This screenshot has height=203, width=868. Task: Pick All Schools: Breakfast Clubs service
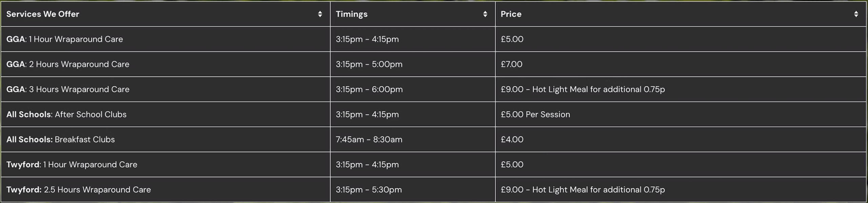(x=61, y=140)
